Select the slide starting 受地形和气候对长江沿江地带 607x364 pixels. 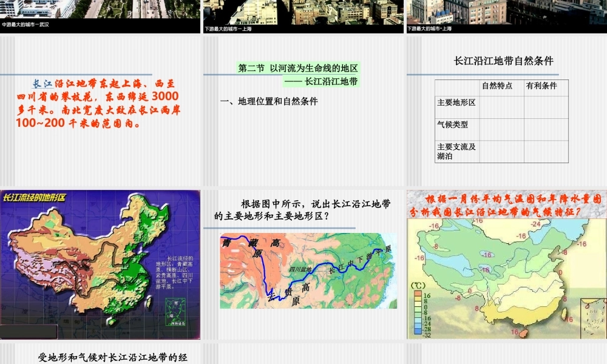click(x=100, y=354)
